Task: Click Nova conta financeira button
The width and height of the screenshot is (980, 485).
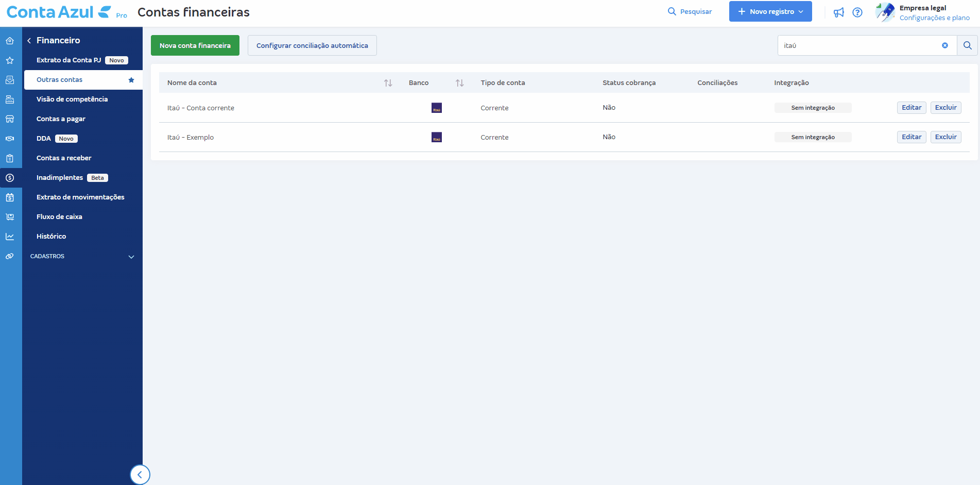Action: point(195,45)
